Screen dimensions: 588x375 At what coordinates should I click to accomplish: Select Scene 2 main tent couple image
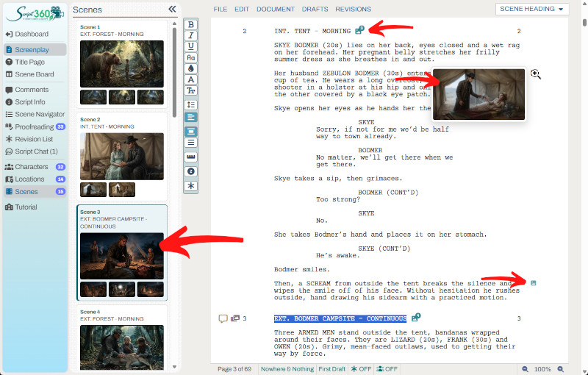coord(122,157)
